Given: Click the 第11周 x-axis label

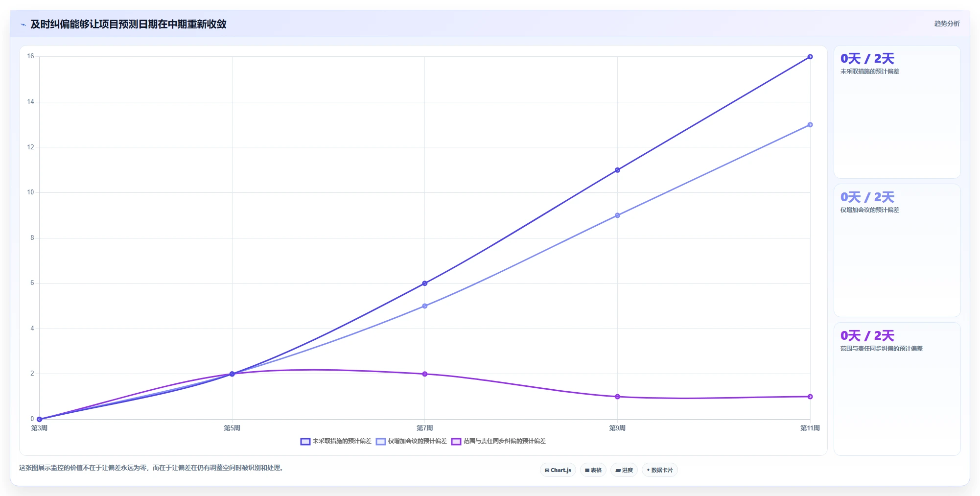Looking at the screenshot, I should [810, 428].
